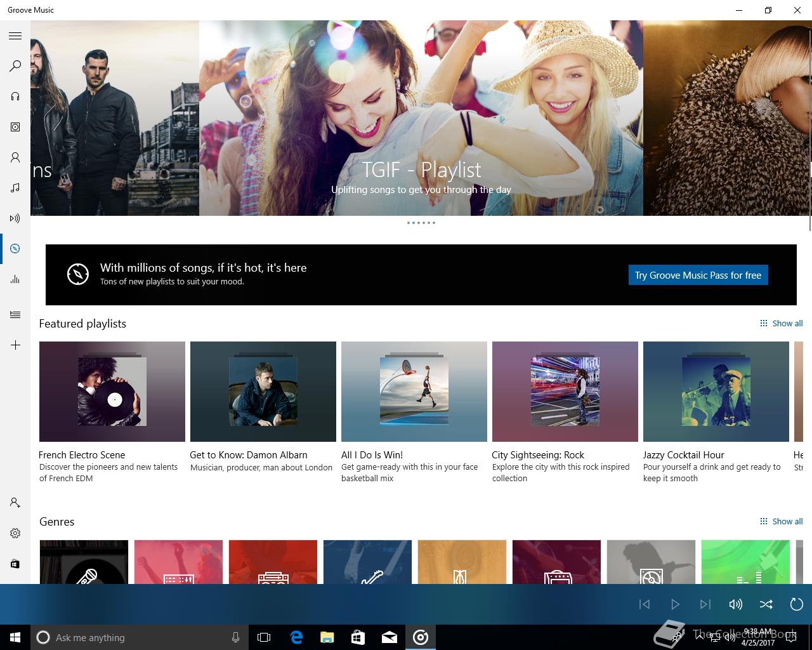Click the Get to Know: Damon Albarn title

pos(249,454)
